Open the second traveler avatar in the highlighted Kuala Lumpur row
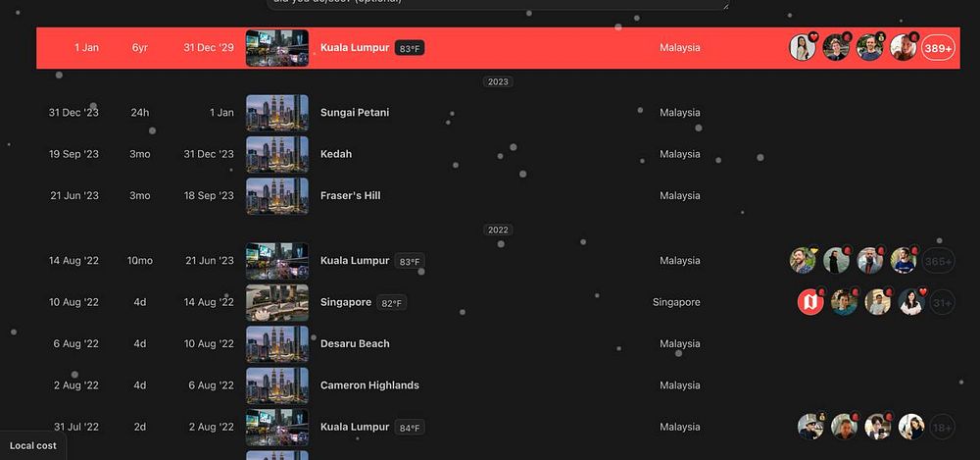980x460 pixels. [x=836, y=47]
